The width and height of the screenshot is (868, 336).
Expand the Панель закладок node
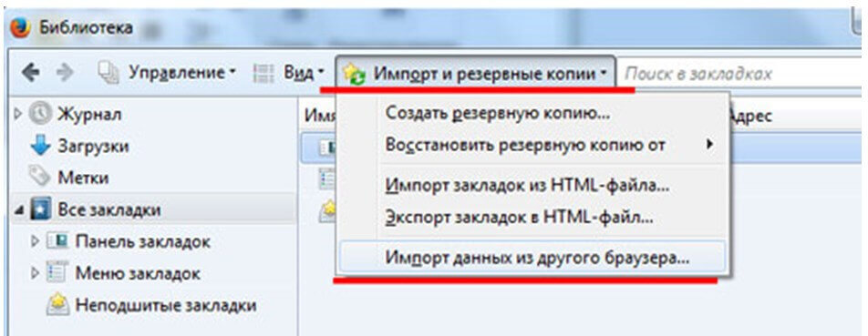click(36, 241)
